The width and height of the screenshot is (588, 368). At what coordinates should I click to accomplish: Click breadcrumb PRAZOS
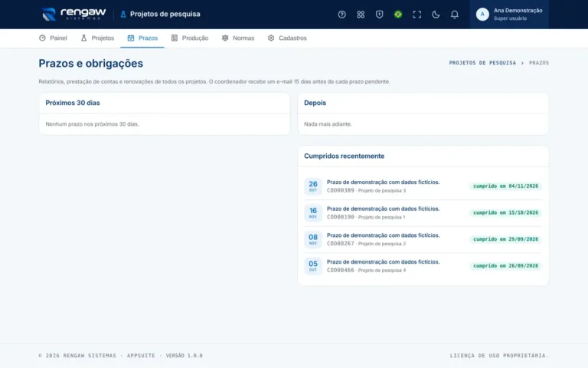pyautogui.click(x=538, y=63)
